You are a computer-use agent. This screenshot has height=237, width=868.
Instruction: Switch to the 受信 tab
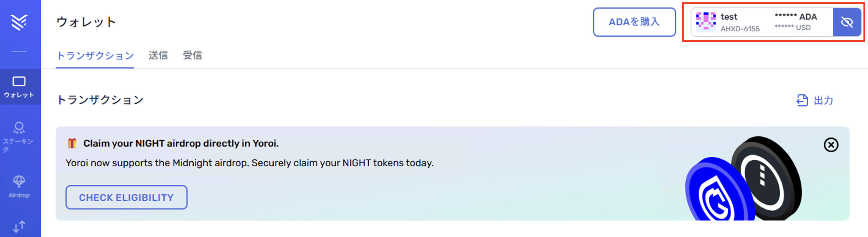coord(192,55)
